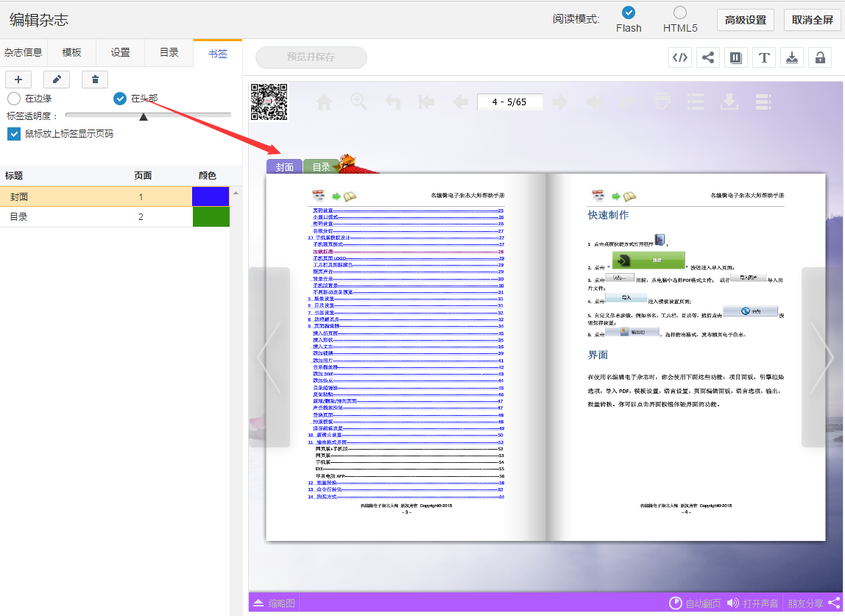Viewport: 845px width, 616px height.
Task: Click the 标题 column header
Action: point(14,176)
